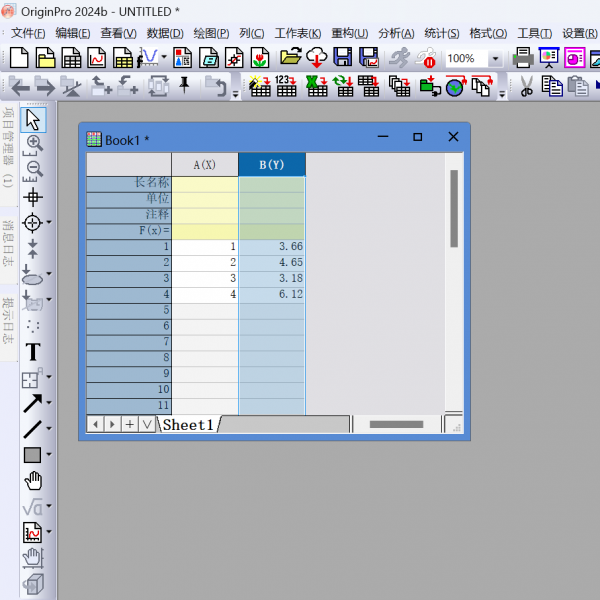Click the Draw Data dots tool
This screenshot has height=600, width=600.
(x=33, y=326)
